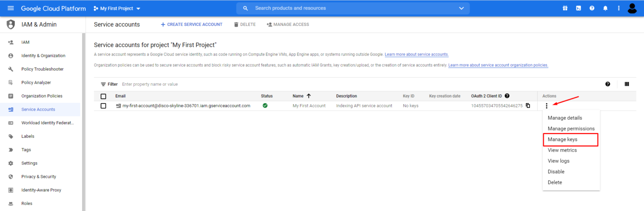Open the top bar three-dot settings menu

[x=619, y=8]
